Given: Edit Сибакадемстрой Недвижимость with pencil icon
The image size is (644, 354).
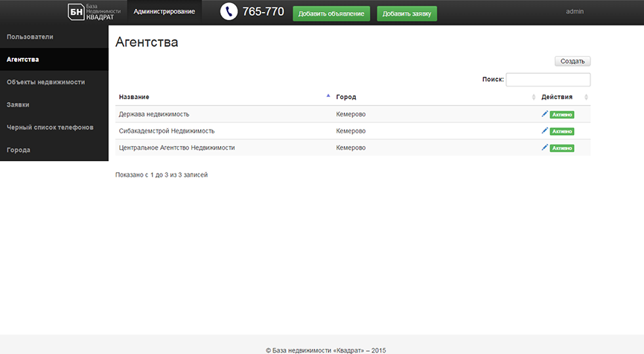Looking at the screenshot, I should tap(544, 130).
